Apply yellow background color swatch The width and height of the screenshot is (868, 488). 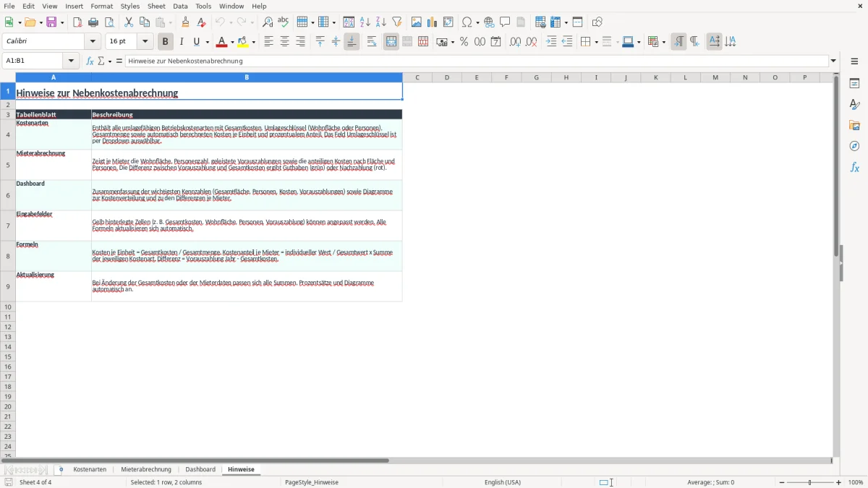click(x=244, y=42)
